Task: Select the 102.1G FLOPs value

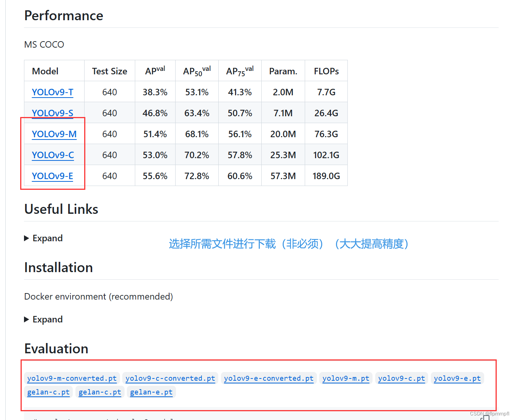Action: (326, 155)
